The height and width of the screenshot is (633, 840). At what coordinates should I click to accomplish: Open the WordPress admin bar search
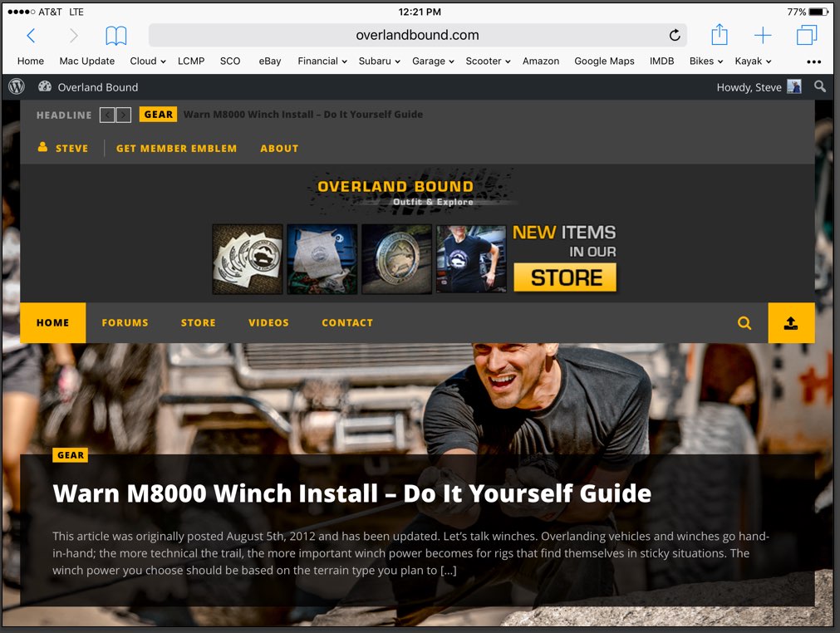coord(819,86)
